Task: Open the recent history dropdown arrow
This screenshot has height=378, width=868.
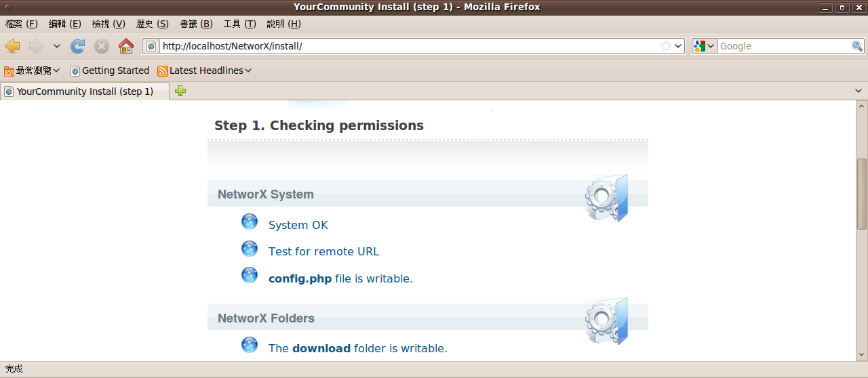Action: pyautogui.click(x=57, y=46)
